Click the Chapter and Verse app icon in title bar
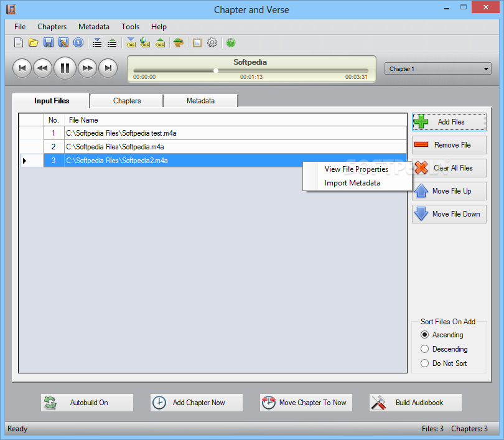The width and height of the screenshot is (504, 440). pyautogui.click(x=11, y=9)
